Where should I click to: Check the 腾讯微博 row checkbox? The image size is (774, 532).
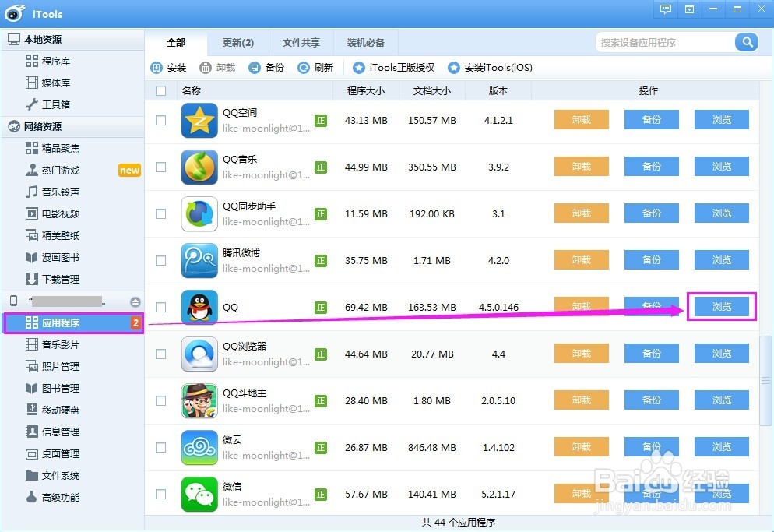160,260
